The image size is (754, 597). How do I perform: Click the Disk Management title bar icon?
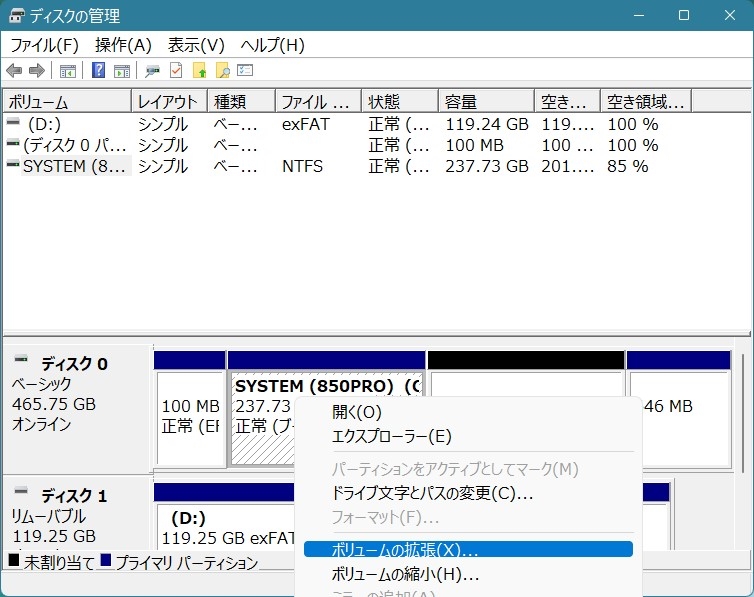coord(16,15)
